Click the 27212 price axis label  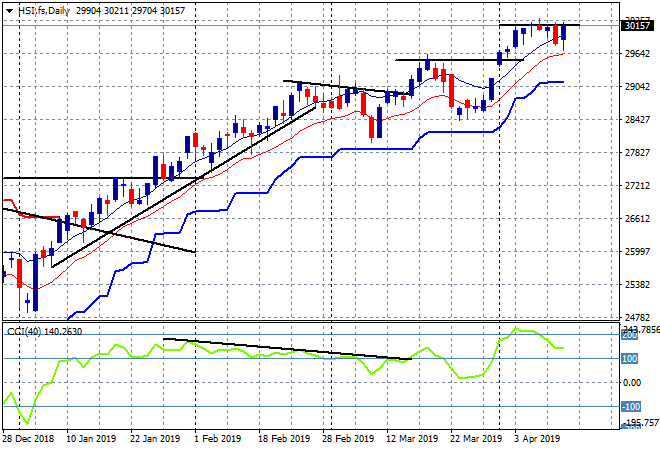click(636, 186)
